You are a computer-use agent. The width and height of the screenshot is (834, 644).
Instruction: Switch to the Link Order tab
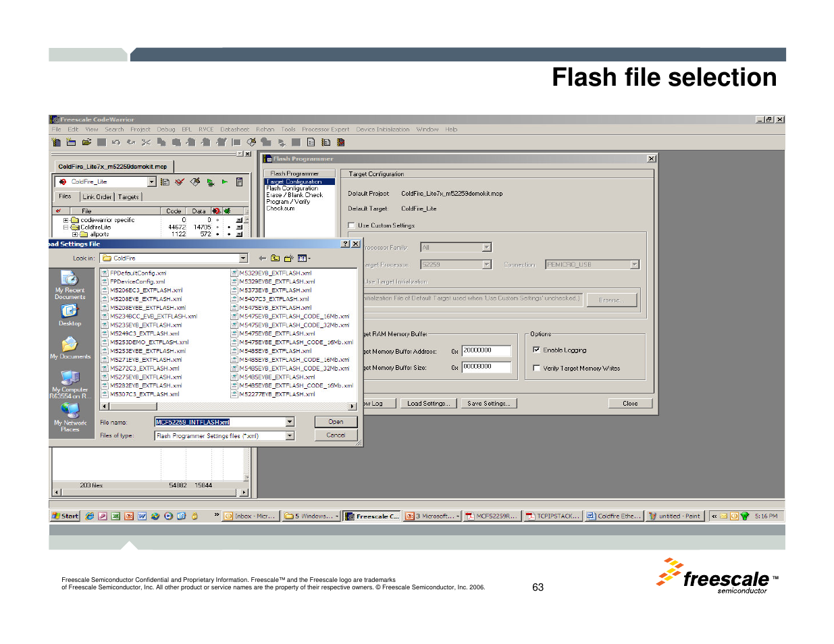[x=97, y=197]
